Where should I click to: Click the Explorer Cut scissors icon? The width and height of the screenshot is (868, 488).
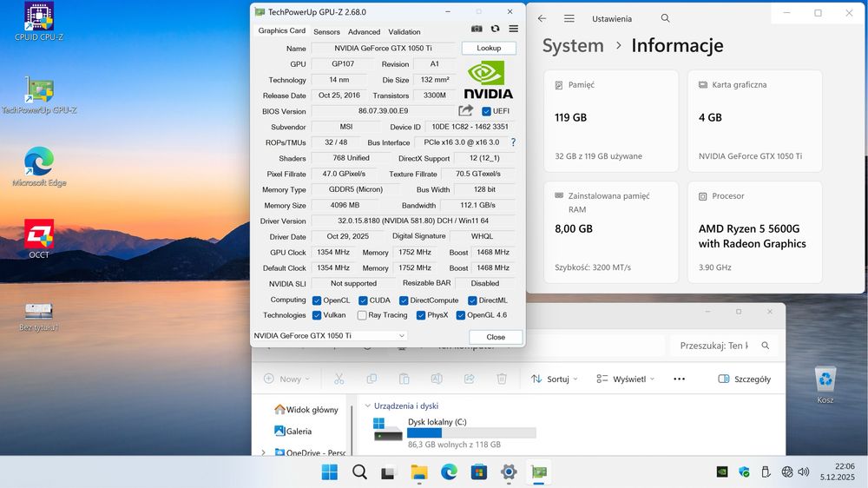[339, 379]
